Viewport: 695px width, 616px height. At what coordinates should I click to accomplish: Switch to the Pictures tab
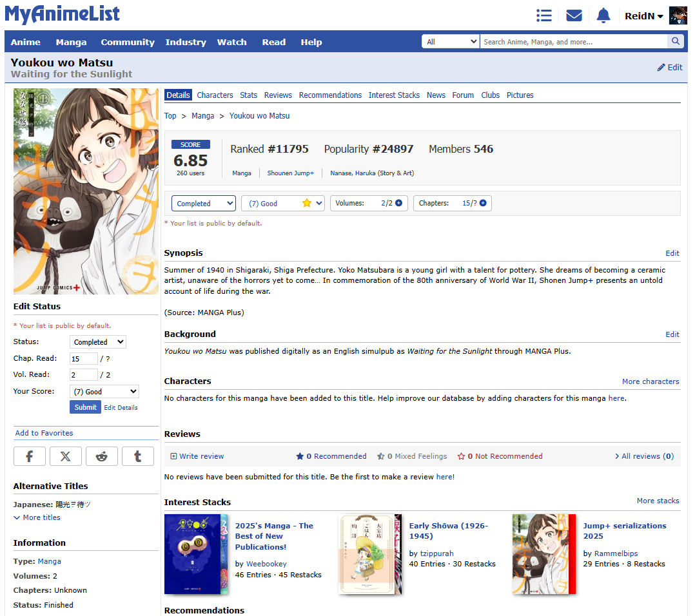[x=520, y=95]
